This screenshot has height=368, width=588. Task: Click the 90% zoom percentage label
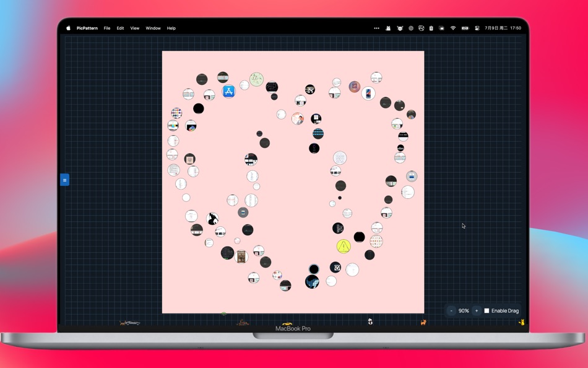coord(464,310)
